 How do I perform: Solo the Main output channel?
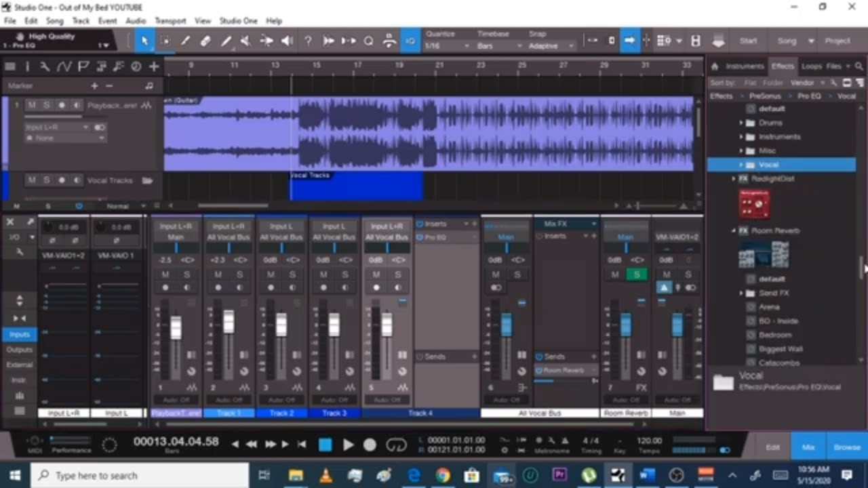tap(688, 274)
